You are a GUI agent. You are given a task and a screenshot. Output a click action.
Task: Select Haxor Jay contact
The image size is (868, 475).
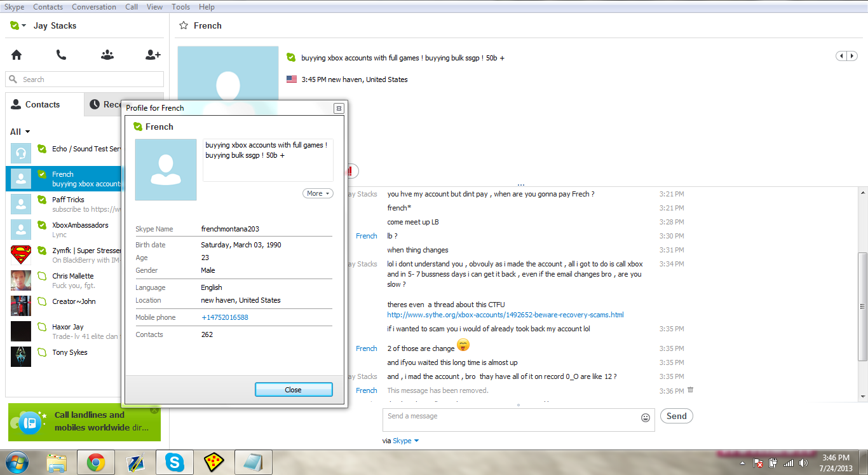click(64, 331)
